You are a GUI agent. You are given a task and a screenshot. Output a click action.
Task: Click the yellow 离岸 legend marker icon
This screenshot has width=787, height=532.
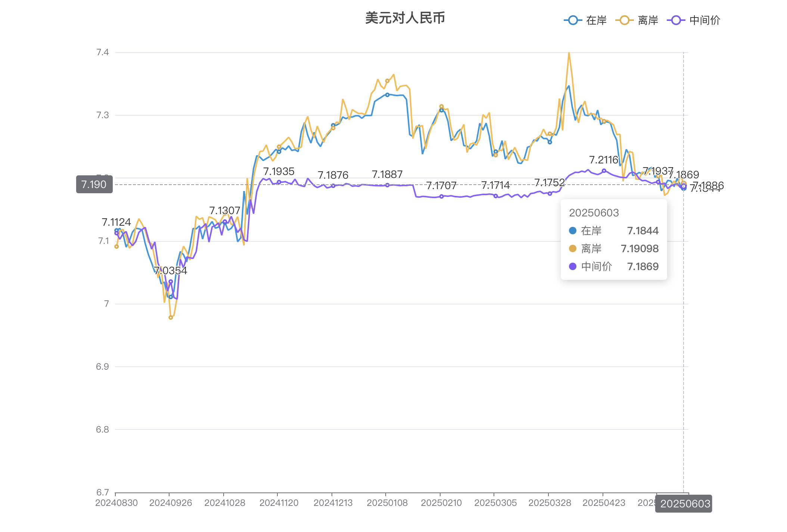point(624,20)
